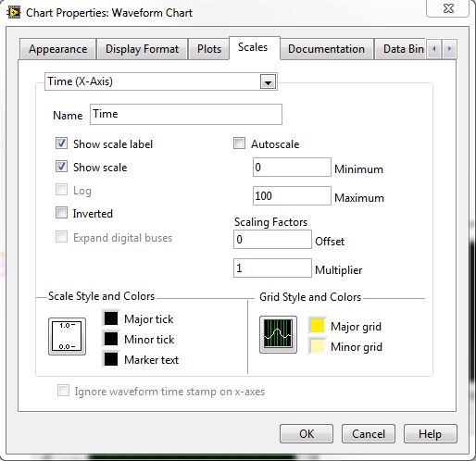Screen dimensions: 476x461
Task: Click the Minimum value field
Action: pyautogui.click(x=292, y=168)
